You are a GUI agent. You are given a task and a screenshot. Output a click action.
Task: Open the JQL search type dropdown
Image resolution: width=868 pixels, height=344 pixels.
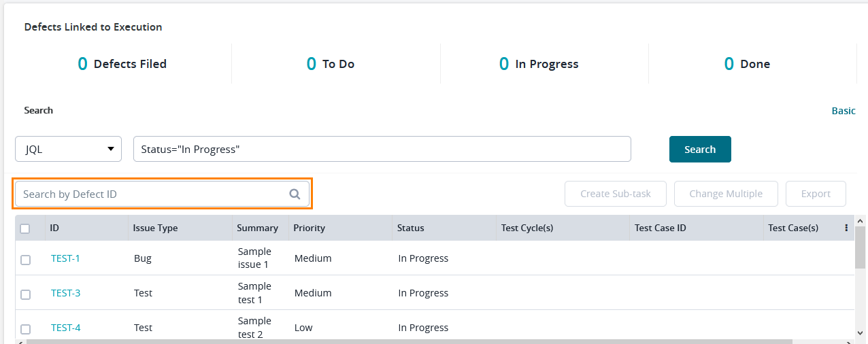(x=68, y=150)
